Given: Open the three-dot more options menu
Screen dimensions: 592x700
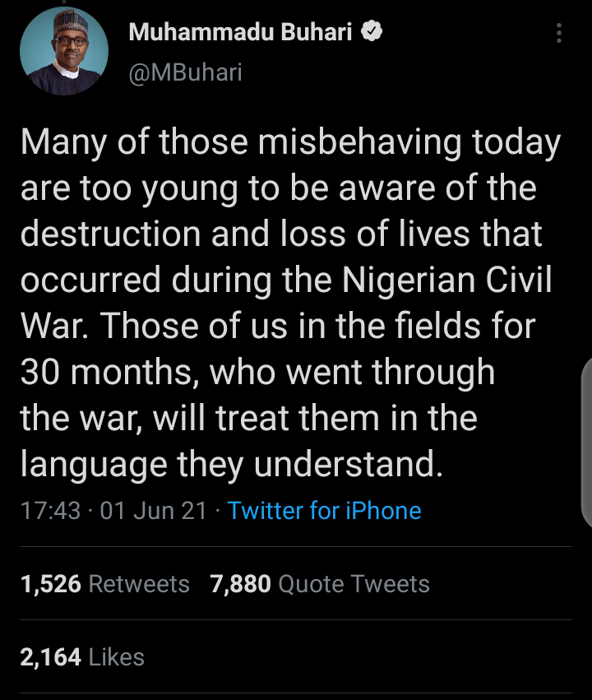Looking at the screenshot, I should coord(559,34).
